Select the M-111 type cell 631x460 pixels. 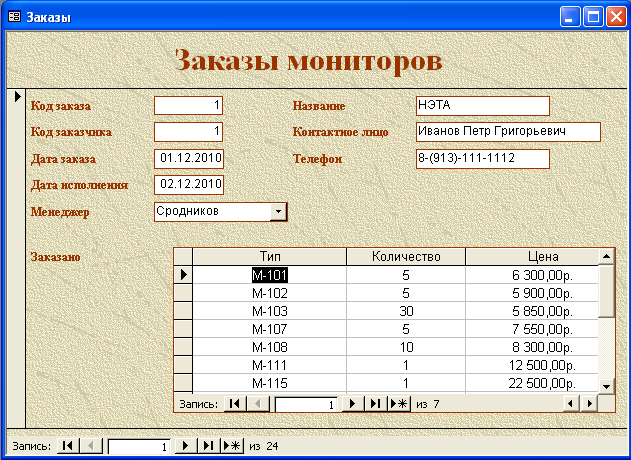270,365
